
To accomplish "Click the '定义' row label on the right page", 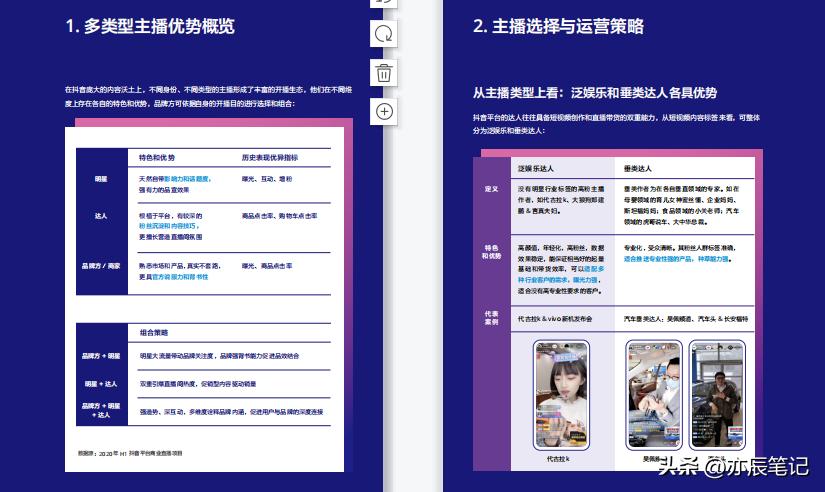I will tap(491, 189).
